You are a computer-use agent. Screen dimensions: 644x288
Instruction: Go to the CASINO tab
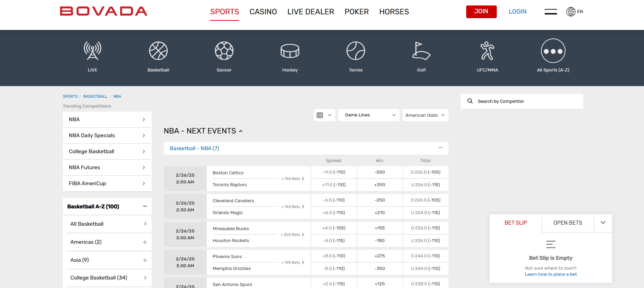263,12
